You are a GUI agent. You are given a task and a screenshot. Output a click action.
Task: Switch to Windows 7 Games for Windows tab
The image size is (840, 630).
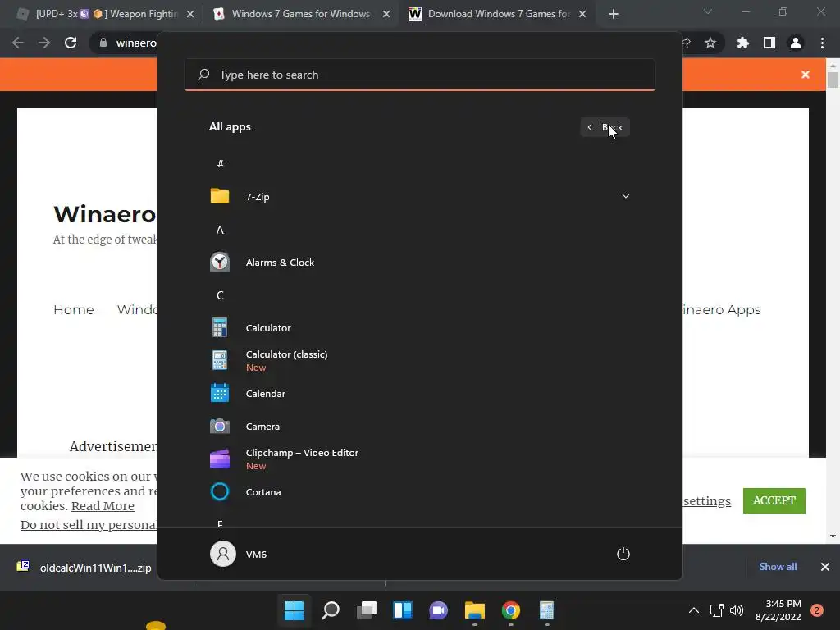pyautogui.click(x=300, y=14)
